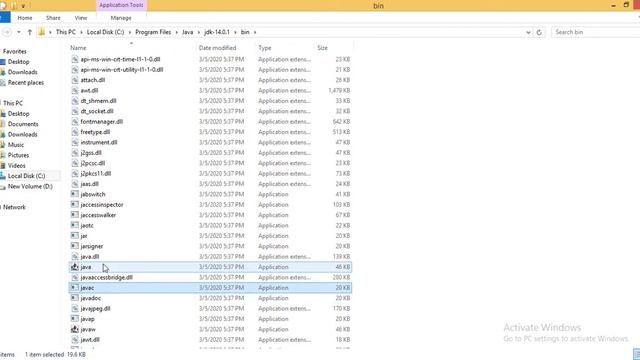Screen dimensions: 640x360
Task: Open Pictures folder in navigation pane
Action: (18, 155)
